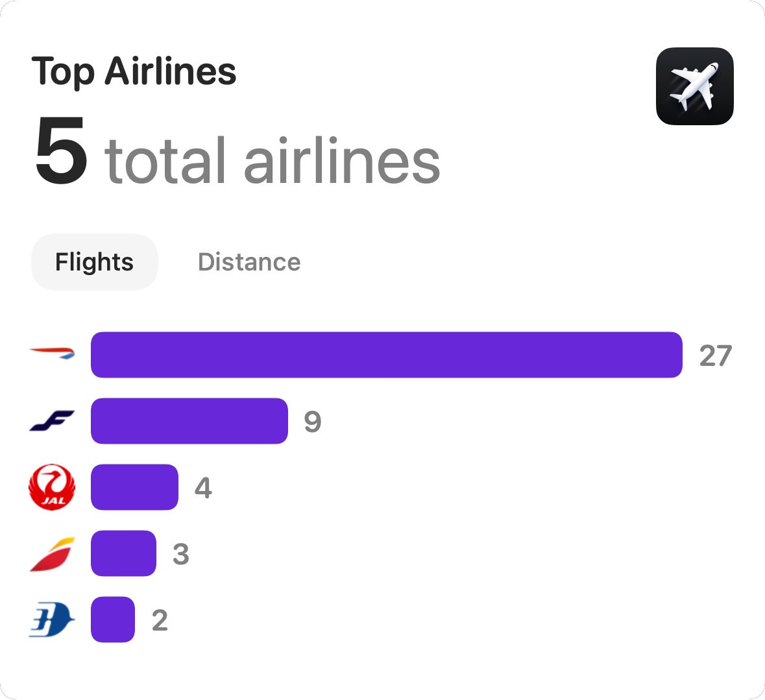Screen dimensions: 765x700
Task: Click the Iberia logo
Action: pos(53,554)
